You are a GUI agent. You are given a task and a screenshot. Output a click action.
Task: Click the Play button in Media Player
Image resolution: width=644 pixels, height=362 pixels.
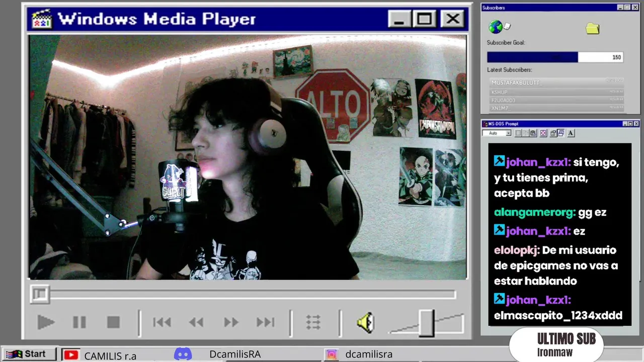(46, 322)
